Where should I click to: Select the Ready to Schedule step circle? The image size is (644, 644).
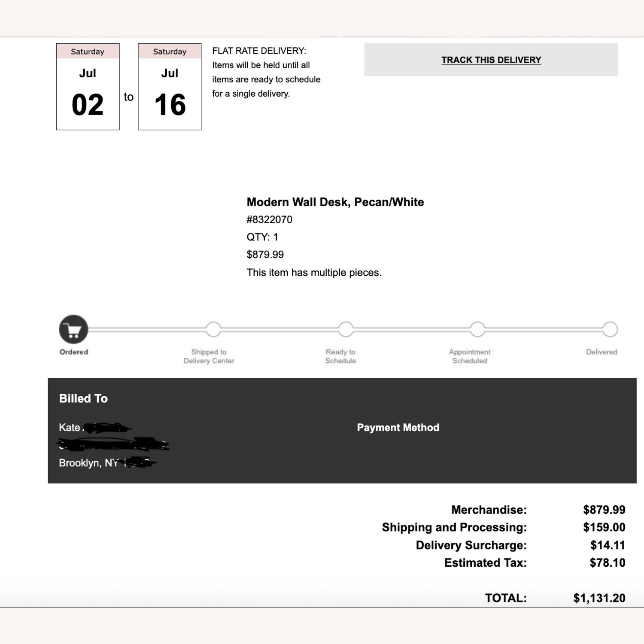pyautogui.click(x=346, y=329)
